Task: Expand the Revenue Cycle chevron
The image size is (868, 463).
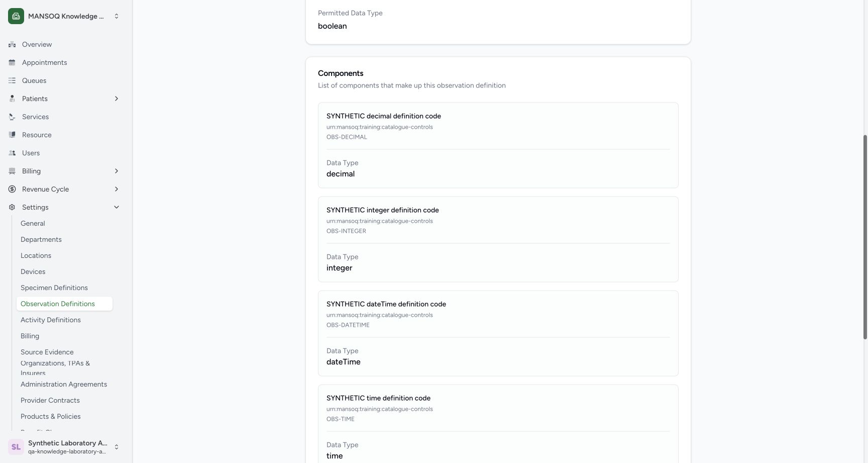Action: 117,189
